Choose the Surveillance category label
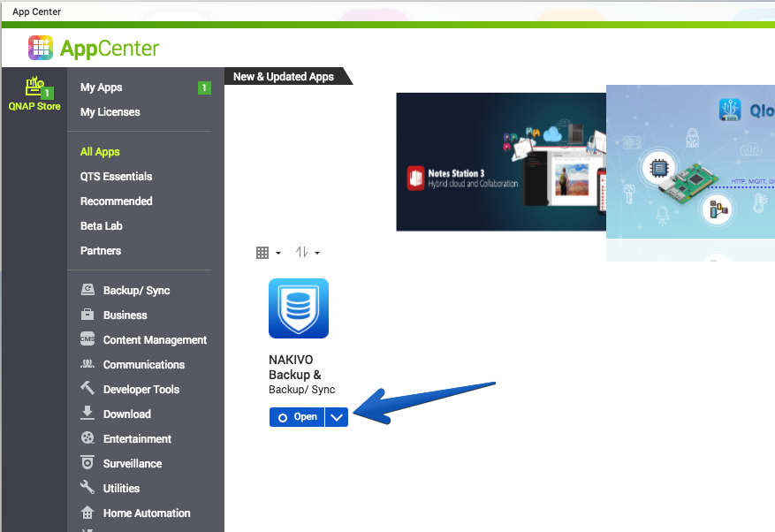 [x=133, y=464]
